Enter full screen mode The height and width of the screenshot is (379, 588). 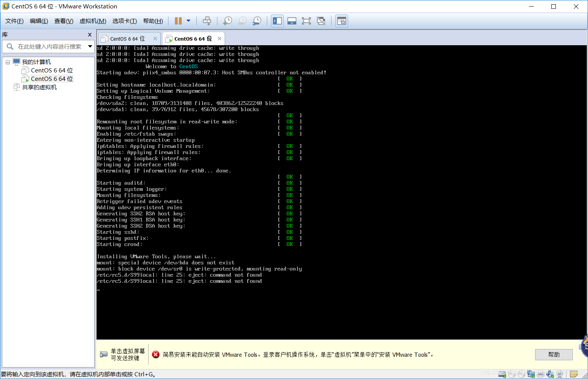point(306,21)
